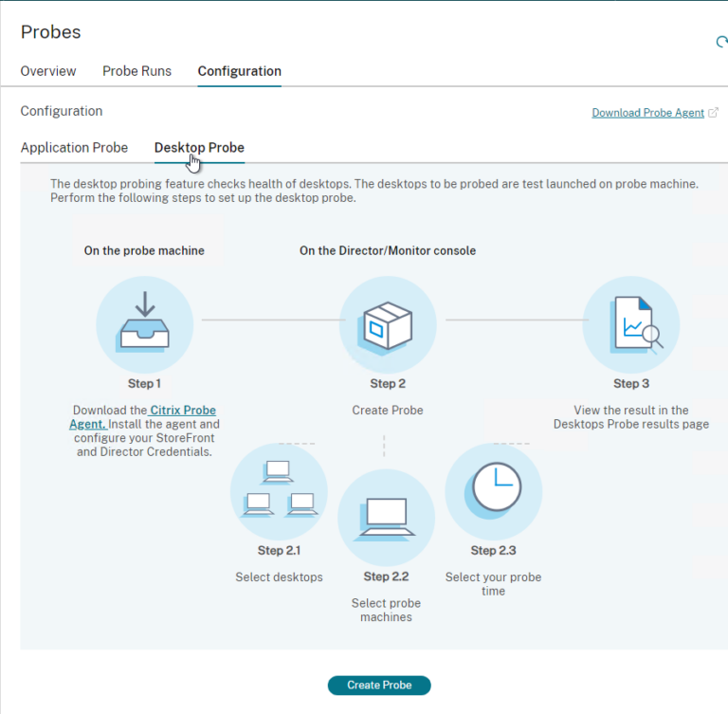Switch to the Overview tab
Image resolution: width=728 pixels, height=714 pixels.
[48, 71]
